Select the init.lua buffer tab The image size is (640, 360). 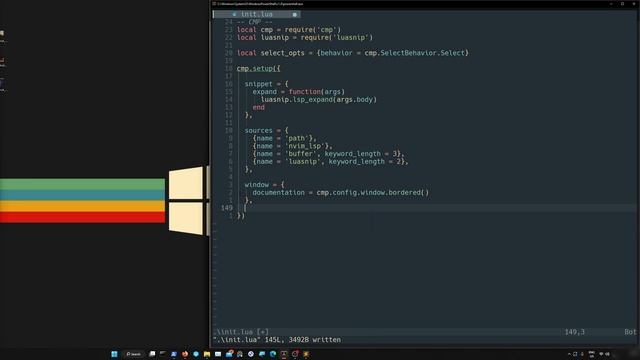(x=257, y=14)
